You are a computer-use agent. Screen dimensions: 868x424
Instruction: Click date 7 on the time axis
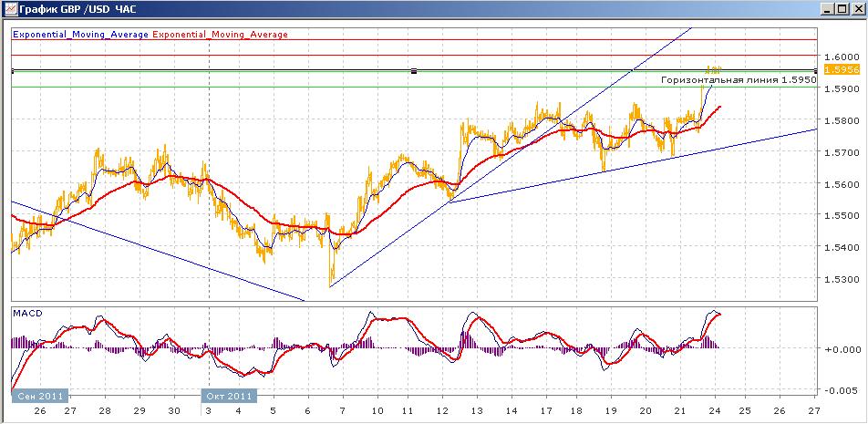pyautogui.click(x=343, y=411)
